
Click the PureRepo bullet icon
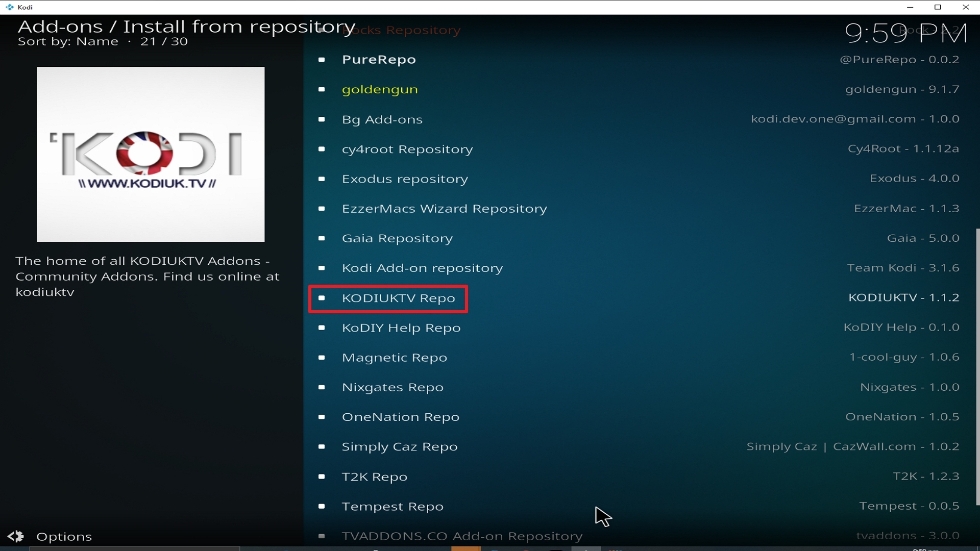322,60
